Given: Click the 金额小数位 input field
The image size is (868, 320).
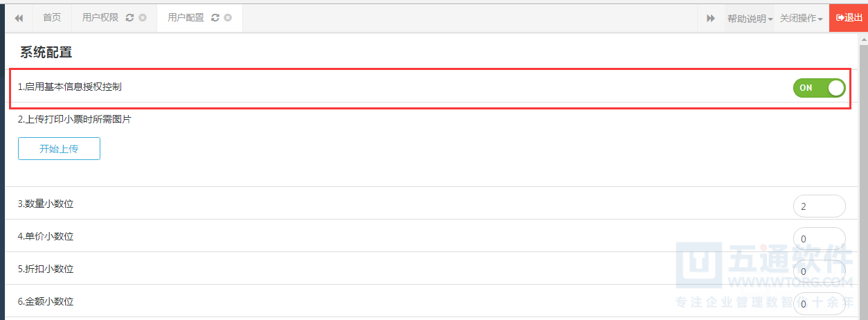Looking at the screenshot, I should [820, 304].
